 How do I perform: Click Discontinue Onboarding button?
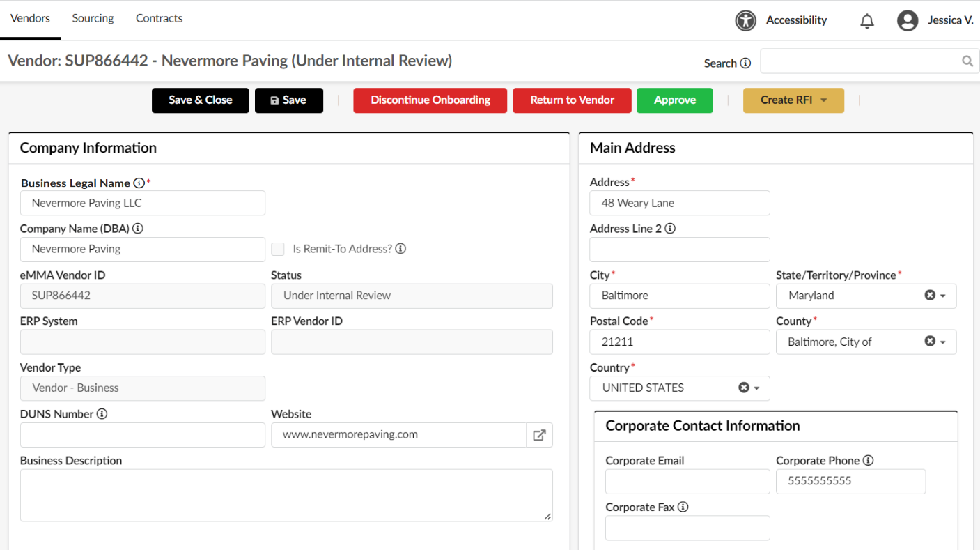(x=430, y=100)
